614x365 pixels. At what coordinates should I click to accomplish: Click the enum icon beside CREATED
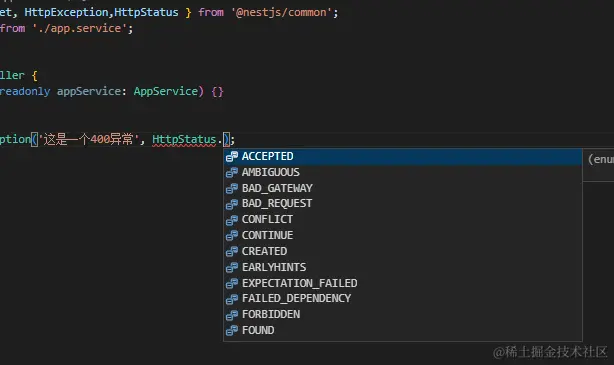(232, 251)
